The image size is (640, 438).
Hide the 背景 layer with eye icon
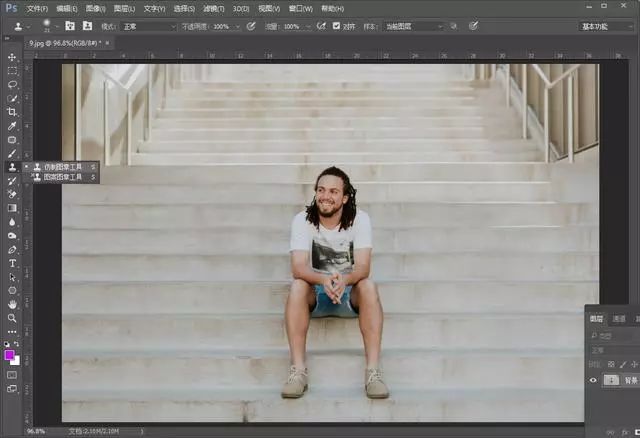coord(593,380)
